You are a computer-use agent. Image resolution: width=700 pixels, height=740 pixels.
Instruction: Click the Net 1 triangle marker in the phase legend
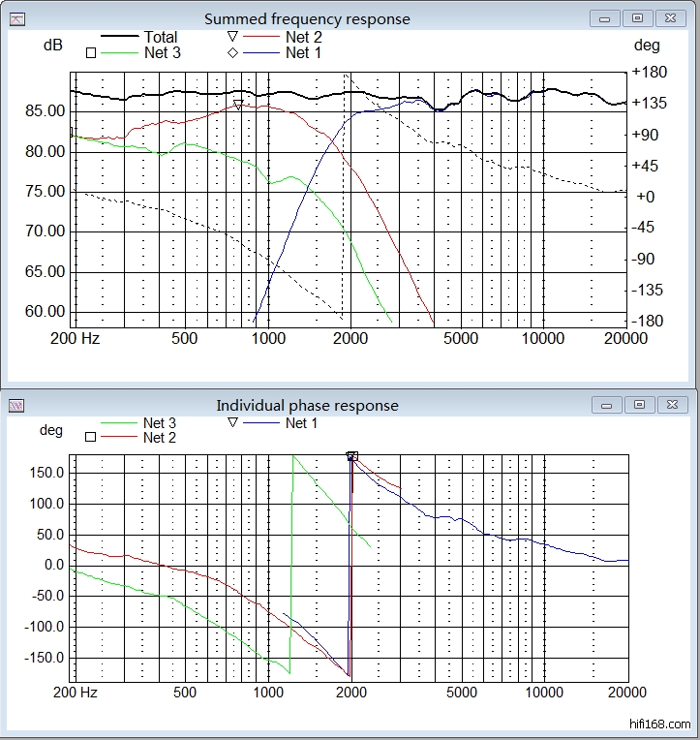tap(232, 423)
